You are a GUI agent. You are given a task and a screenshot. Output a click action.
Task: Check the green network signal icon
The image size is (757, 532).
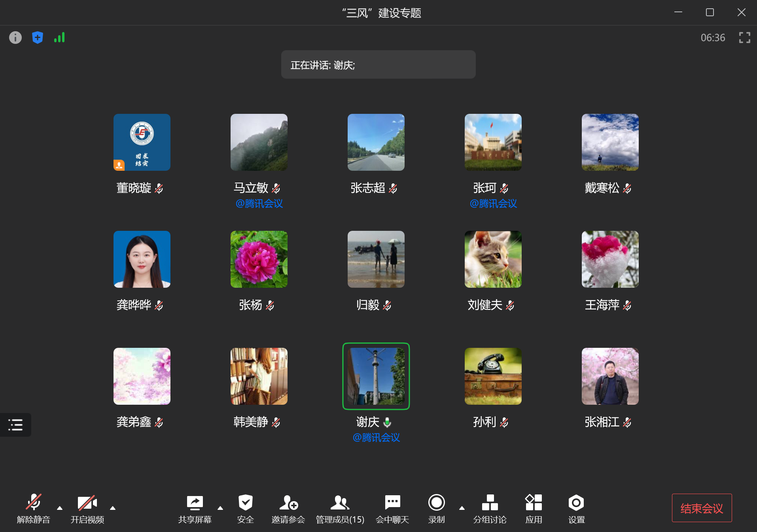[x=59, y=38]
